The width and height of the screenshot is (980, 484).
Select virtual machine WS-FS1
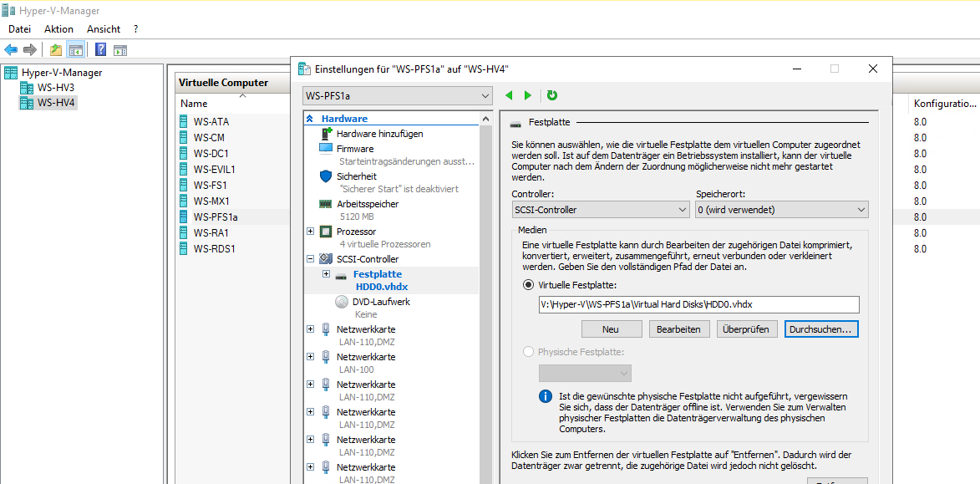click(210, 185)
